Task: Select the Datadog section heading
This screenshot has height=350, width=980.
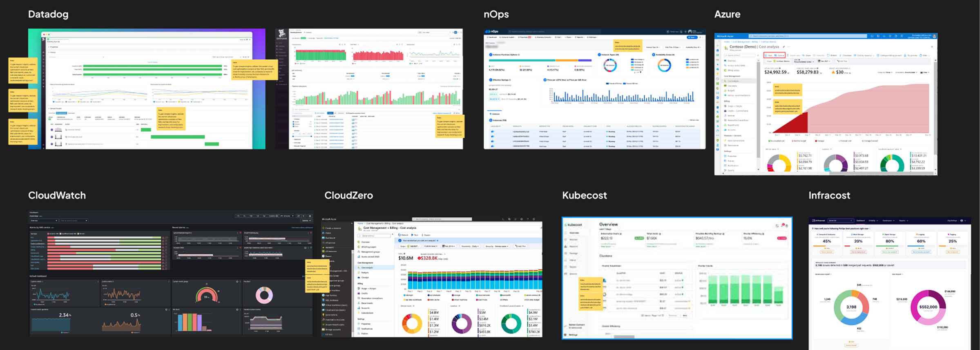Action: point(48,14)
